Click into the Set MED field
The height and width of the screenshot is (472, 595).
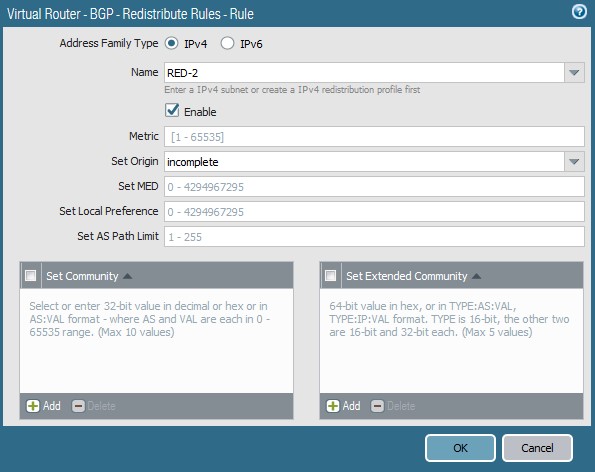click(374, 187)
